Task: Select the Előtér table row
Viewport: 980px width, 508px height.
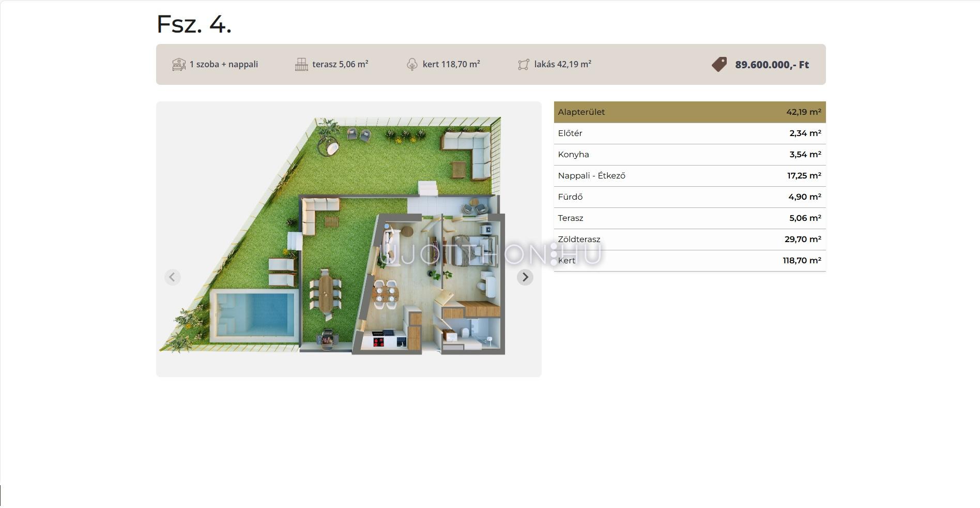Action: [x=690, y=133]
